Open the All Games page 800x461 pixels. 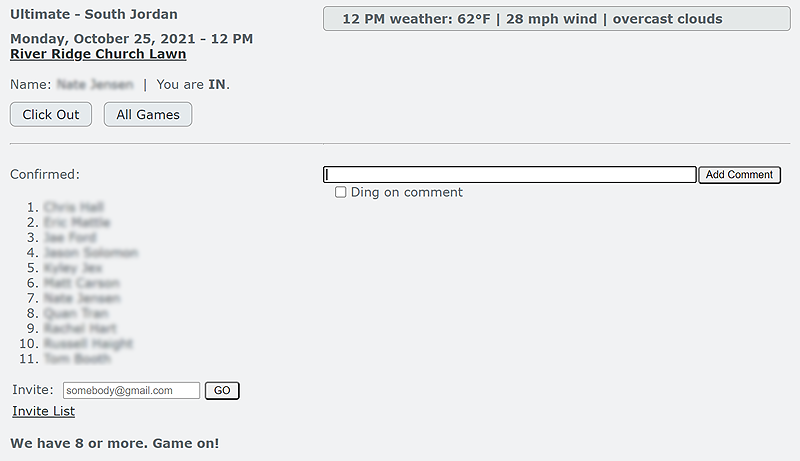(148, 115)
